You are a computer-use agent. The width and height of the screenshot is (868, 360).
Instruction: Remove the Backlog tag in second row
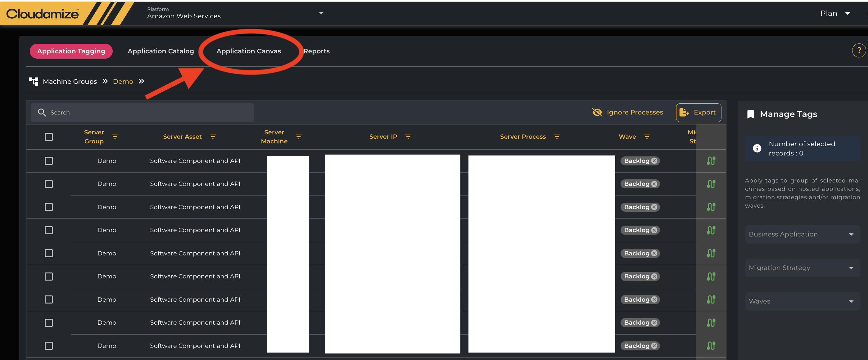[654, 184]
